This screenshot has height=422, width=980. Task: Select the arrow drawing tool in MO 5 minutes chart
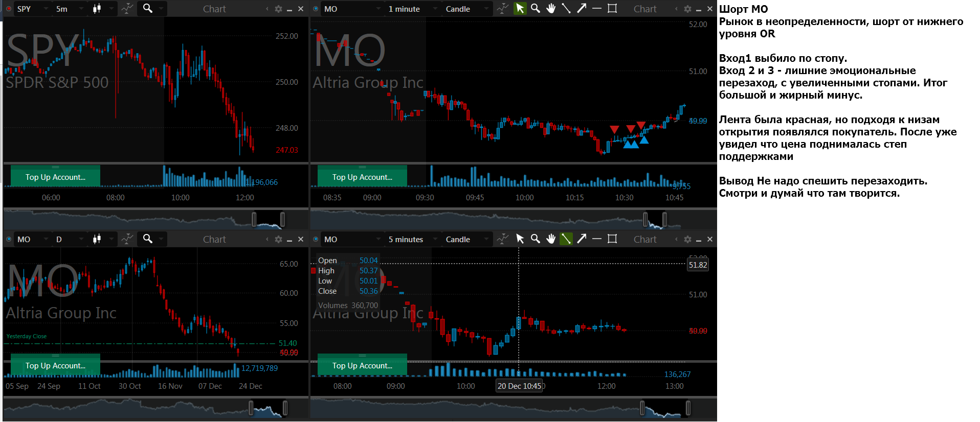click(x=582, y=239)
